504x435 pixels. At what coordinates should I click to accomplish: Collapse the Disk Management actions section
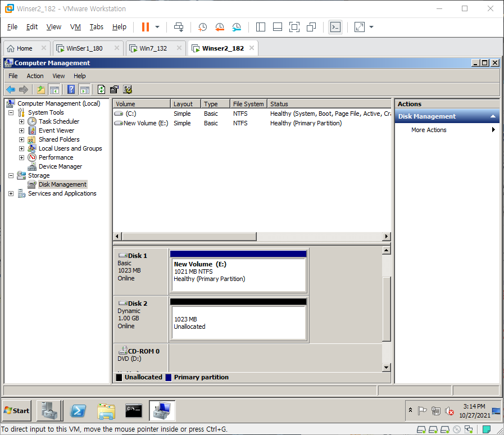(x=493, y=116)
